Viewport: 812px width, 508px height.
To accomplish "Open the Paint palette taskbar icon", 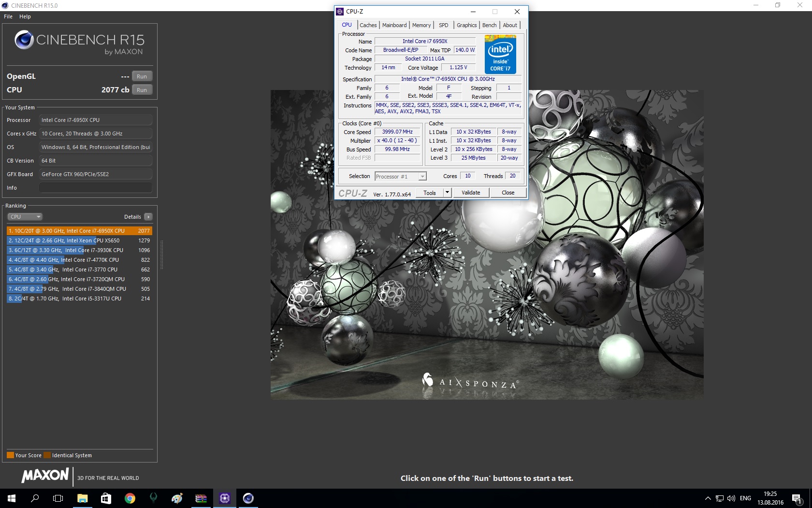I will (x=177, y=498).
